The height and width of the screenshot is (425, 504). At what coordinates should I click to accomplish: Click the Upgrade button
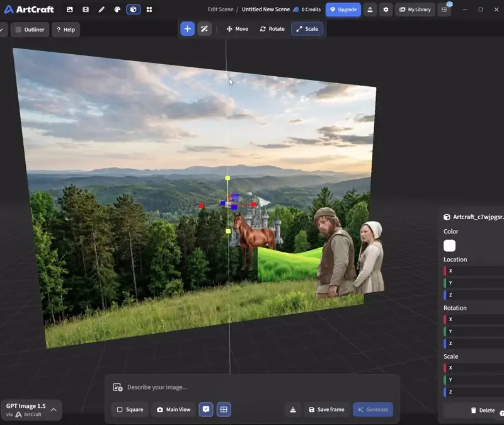[x=343, y=9]
